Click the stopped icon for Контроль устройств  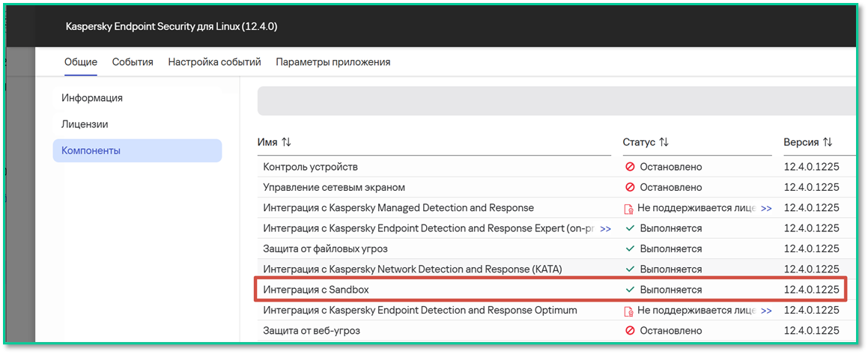pos(629,166)
